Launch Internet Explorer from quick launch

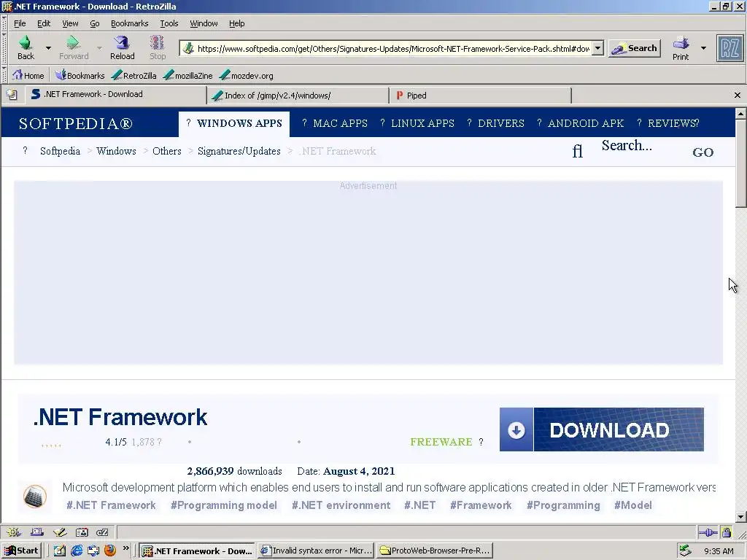pos(77,551)
